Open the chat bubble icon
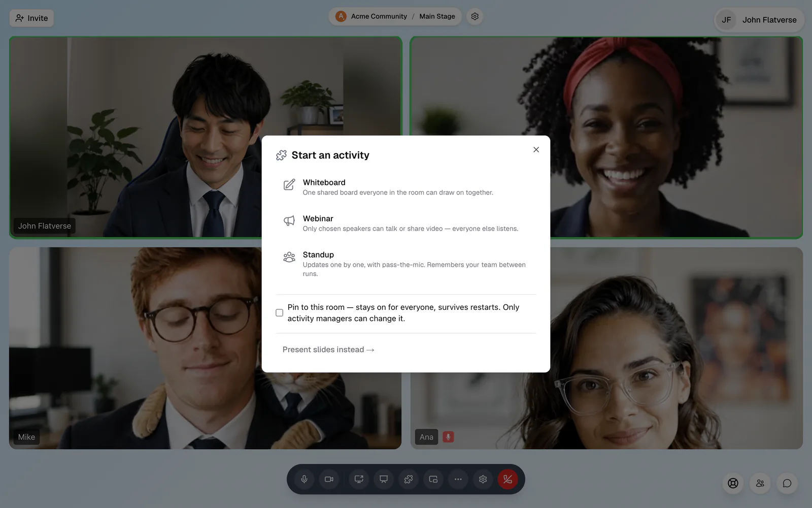This screenshot has height=508, width=812. click(x=787, y=483)
